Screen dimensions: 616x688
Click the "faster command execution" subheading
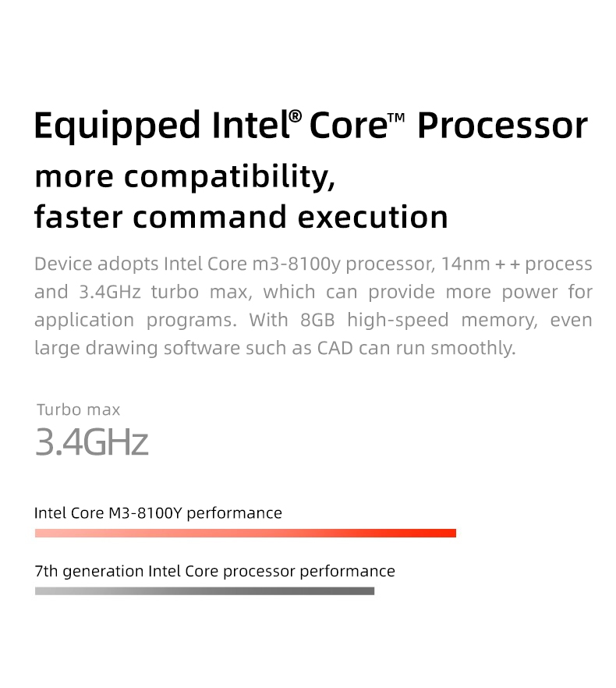(x=241, y=216)
